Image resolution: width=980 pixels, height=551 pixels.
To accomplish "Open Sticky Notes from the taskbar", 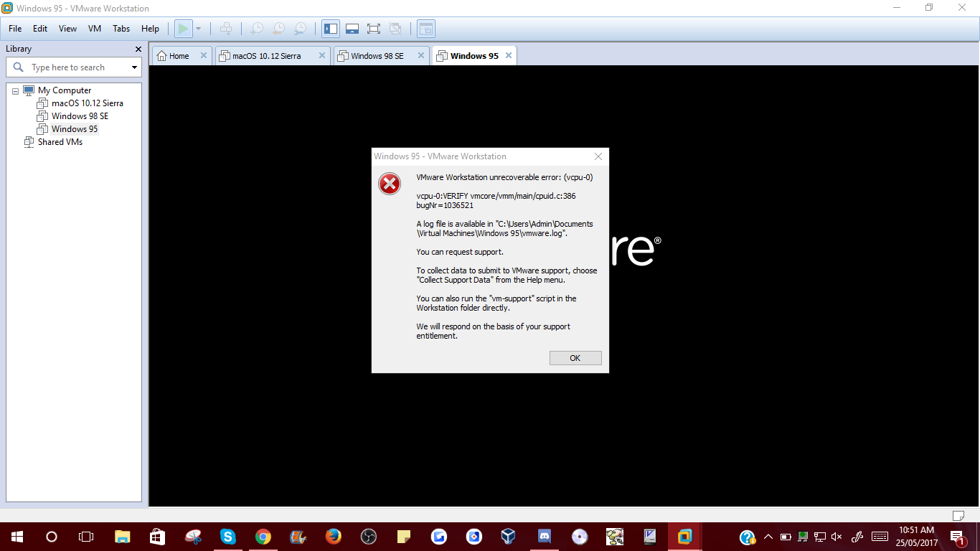I will (404, 537).
